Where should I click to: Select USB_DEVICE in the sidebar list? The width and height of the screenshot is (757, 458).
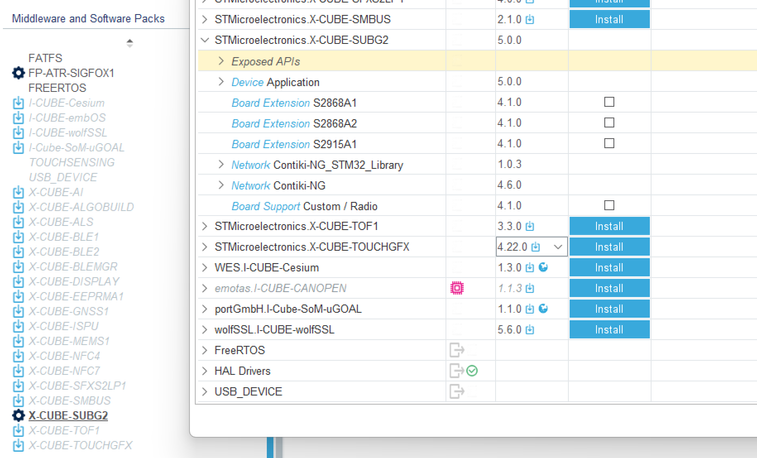[63, 177]
